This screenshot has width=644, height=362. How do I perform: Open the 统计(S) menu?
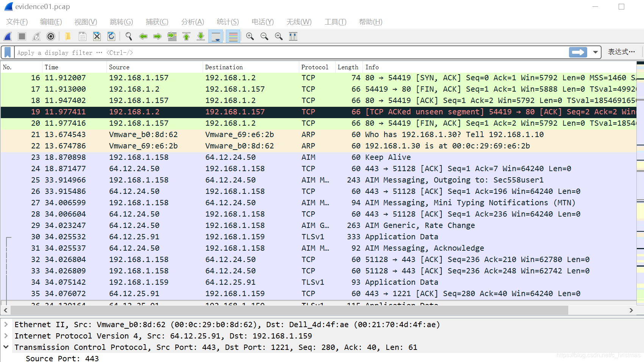(x=228, y=22)
